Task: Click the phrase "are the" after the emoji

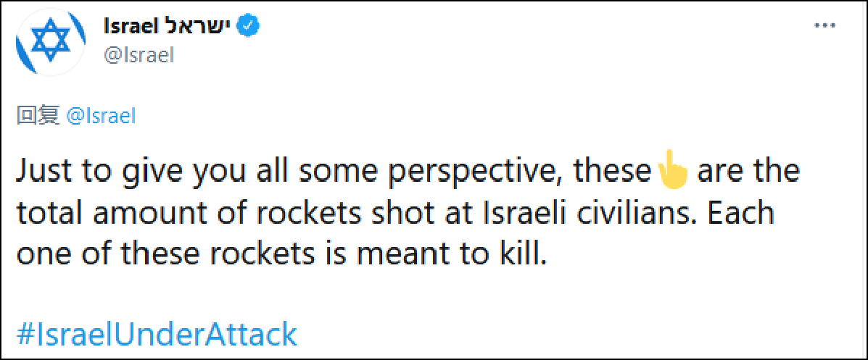Action: 748,172
